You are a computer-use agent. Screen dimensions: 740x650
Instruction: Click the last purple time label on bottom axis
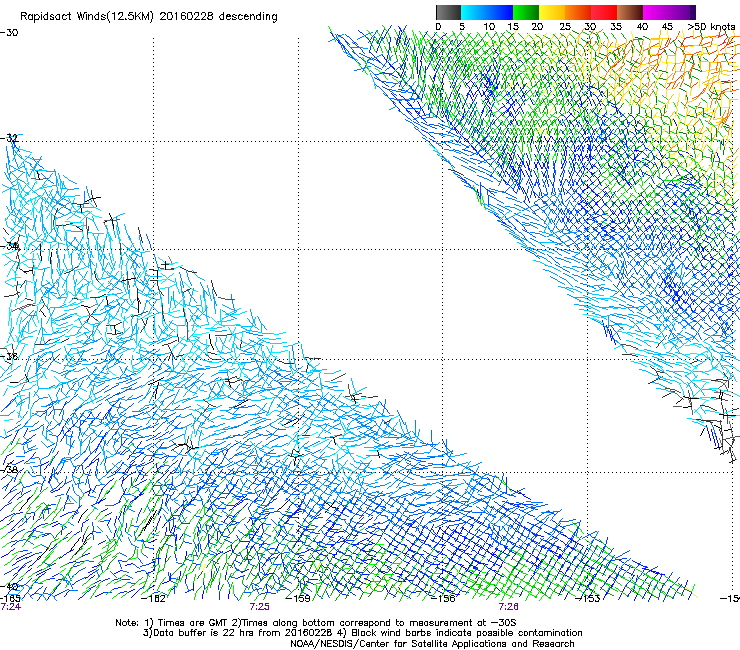(x=508, y=607)
